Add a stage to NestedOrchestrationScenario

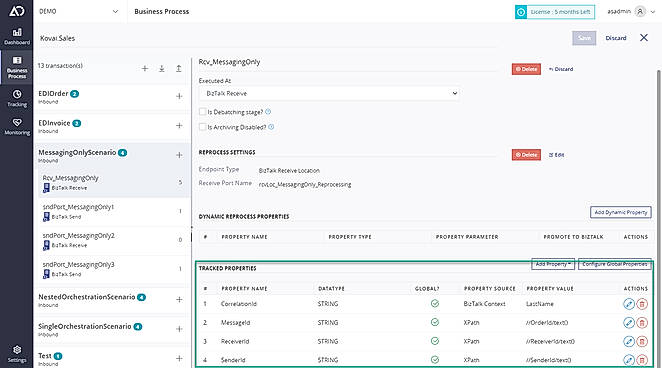[x=179, y=300]
